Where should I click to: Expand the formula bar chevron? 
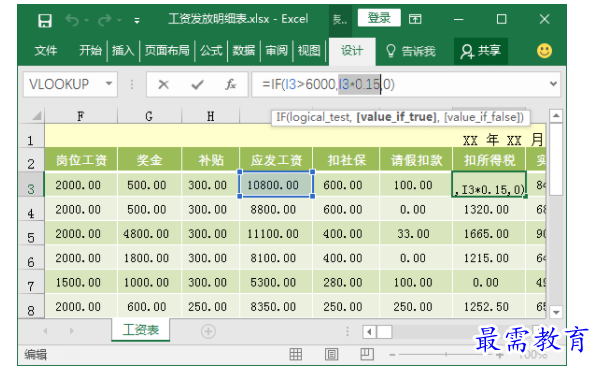point(553,84)
